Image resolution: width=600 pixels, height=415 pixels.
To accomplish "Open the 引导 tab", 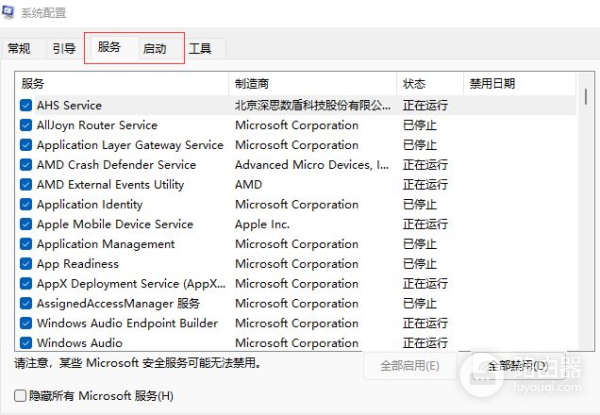I will (x=64, y=48).
